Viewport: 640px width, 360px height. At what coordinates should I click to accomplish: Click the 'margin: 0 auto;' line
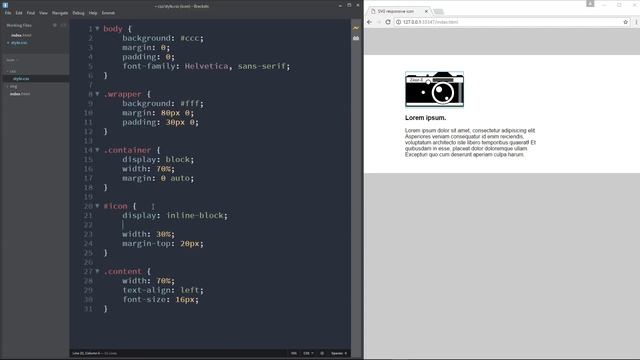point(158,178)
